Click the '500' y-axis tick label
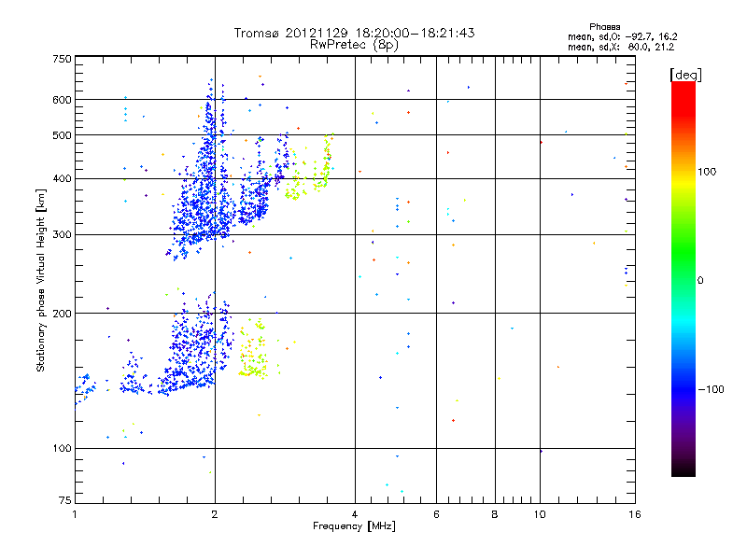Viewport: 747px width, 560px height. pyautogui.click(x=62, y=135)
